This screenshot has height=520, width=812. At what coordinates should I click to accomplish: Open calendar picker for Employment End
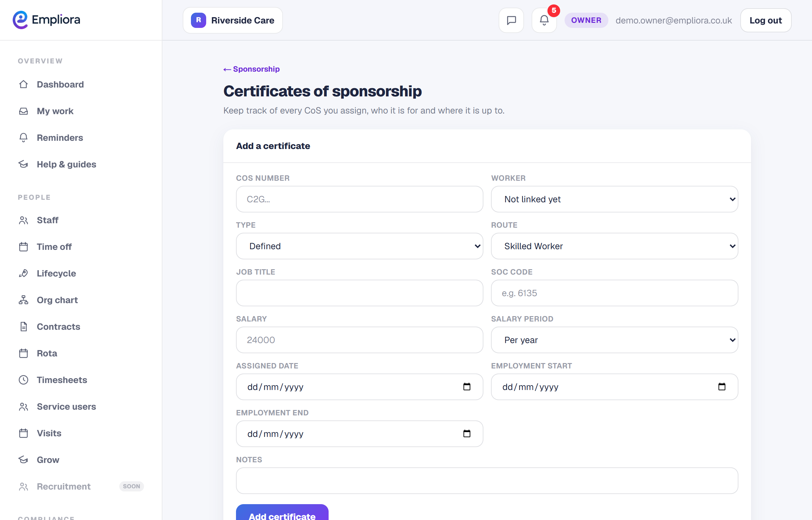coord(467,433)
